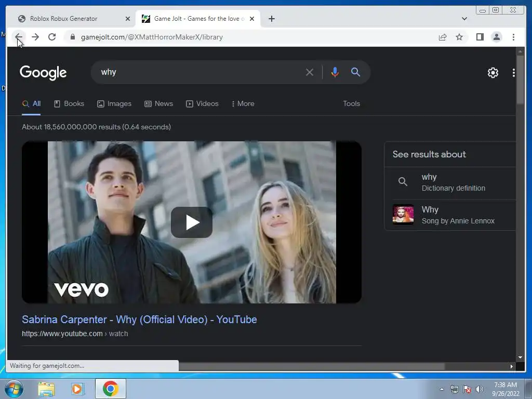This screenshot has height=399, width=532.
Task: Play the Sabrina Carpenter video
Action: [192, 222]
